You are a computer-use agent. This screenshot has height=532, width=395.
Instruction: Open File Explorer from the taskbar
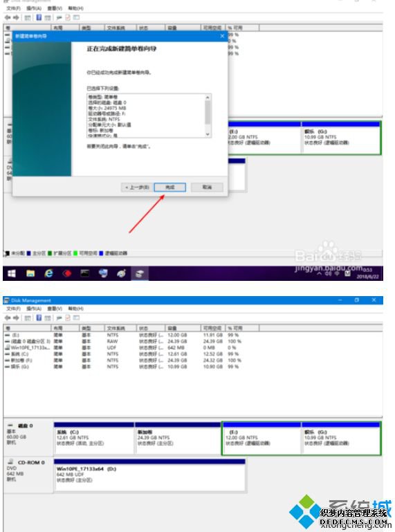(x=30, y=273)
